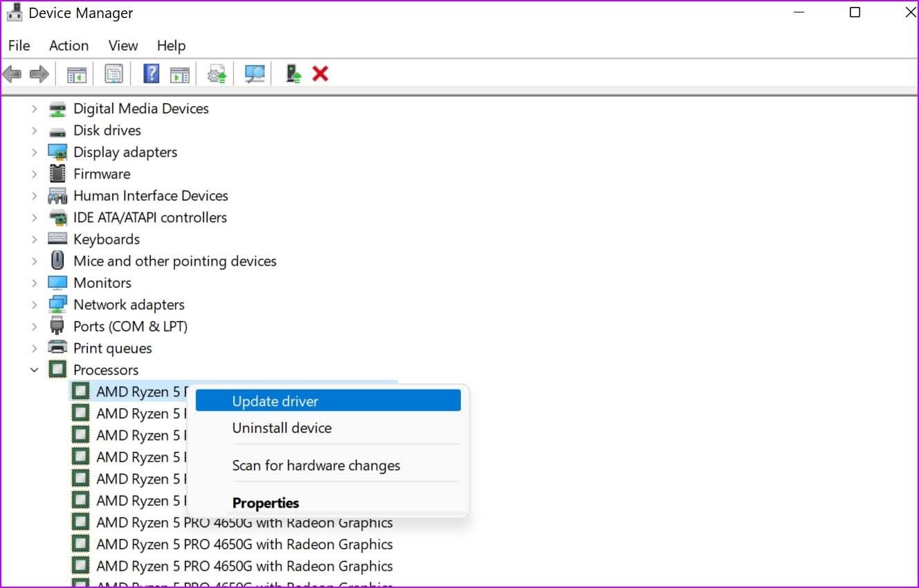This screenshot has height=588, width=919.
Task: Open the Properties sheet toolbar icon
Action: (x=113, y=73)
